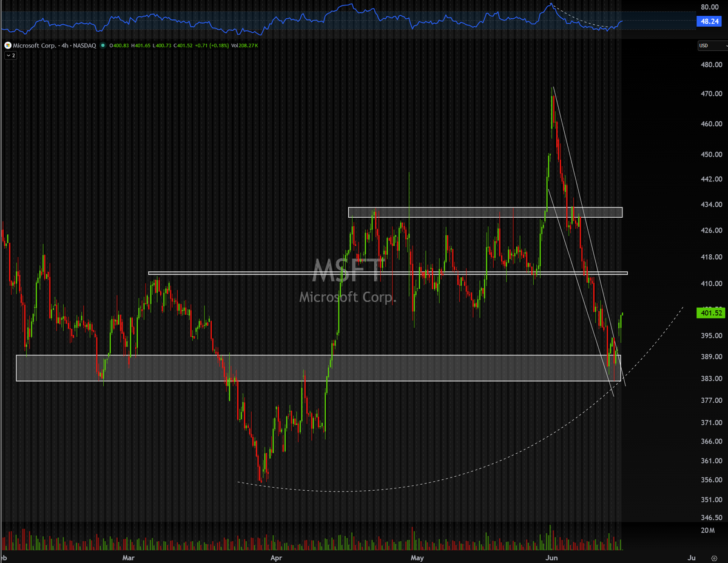Click the 20M volume scale label
Screen dimensions: 728x563
[x=707, y=531]
